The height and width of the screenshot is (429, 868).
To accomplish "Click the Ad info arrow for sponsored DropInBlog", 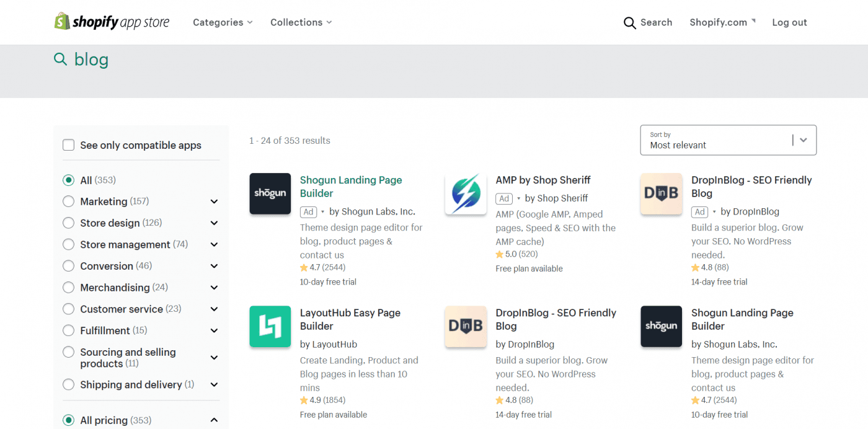I will click(714, 212).
